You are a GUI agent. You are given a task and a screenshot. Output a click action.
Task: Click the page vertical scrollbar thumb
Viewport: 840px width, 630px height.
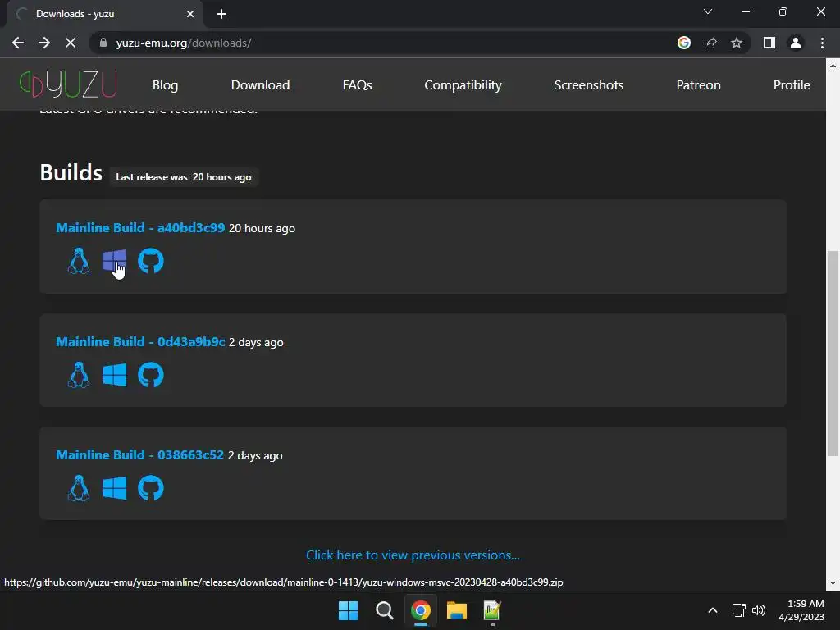[833, 354]
